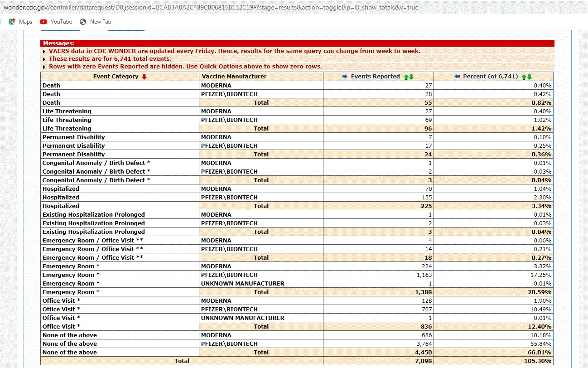The width and height of the screenshot is (588, 368).
Task: Click Hospitalized Pfizer value 155
Action: tap(427, 197)
